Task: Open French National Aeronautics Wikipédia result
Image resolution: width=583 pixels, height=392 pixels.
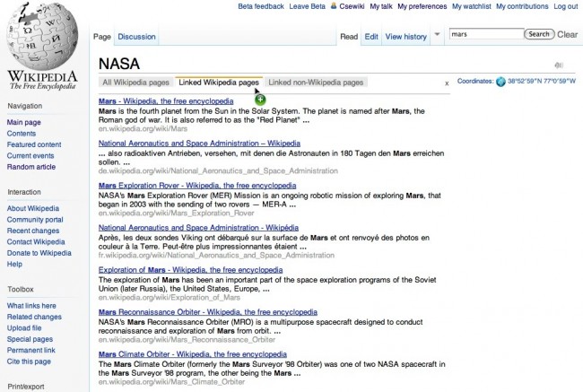Action: point(198,228)
